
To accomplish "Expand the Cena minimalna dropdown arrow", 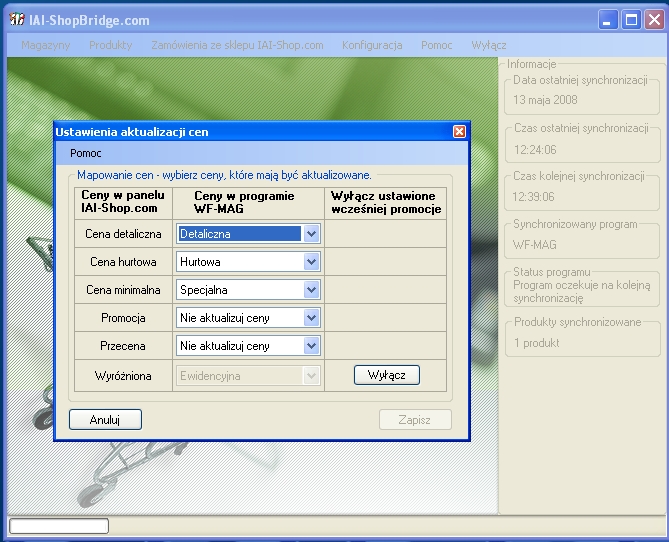I will click(311, 290).
